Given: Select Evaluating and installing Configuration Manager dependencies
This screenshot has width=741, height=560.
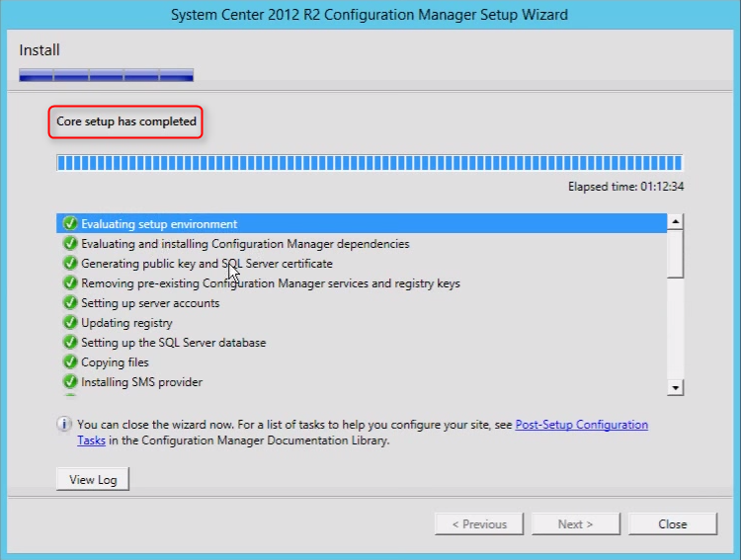Looking at the screenshot, I should [x=362, y=243].
